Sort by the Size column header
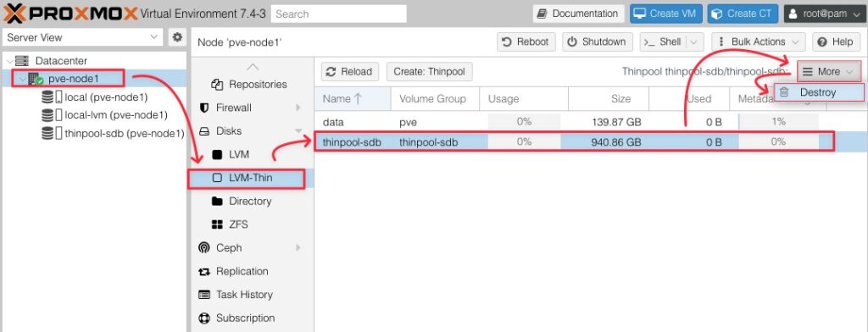This screenshot has height=332, width=868. click(x=609, y=98)
